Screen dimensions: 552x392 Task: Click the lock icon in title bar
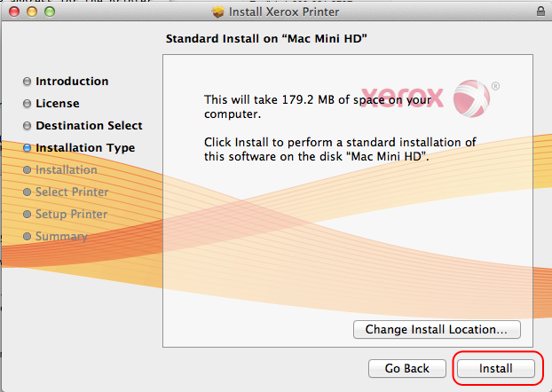[541, 12]
